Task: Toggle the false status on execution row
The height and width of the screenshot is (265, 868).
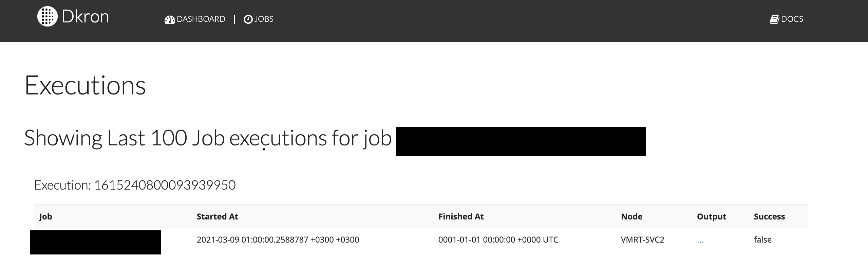Action: point(762,240)
